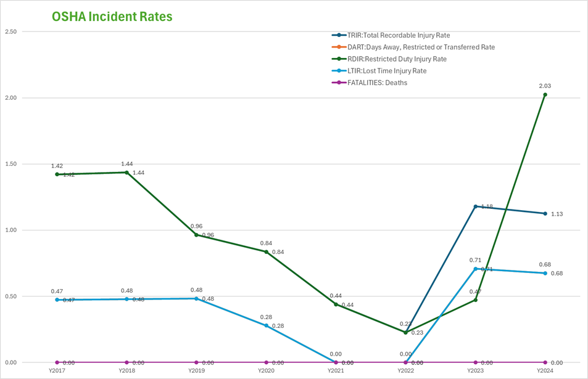588x379 pixels.
Task: Click the RDIR data point at Y2019 (0.96)
Action: coord(196,235)
